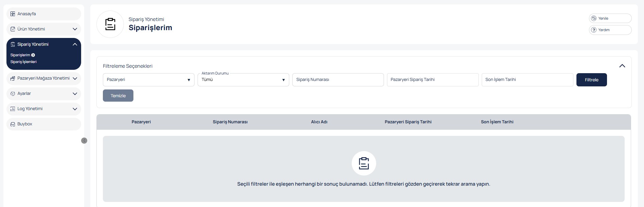644x207 pixels.
Task: Select the Siparişlerim submenu entry
Action: (20, 55)
